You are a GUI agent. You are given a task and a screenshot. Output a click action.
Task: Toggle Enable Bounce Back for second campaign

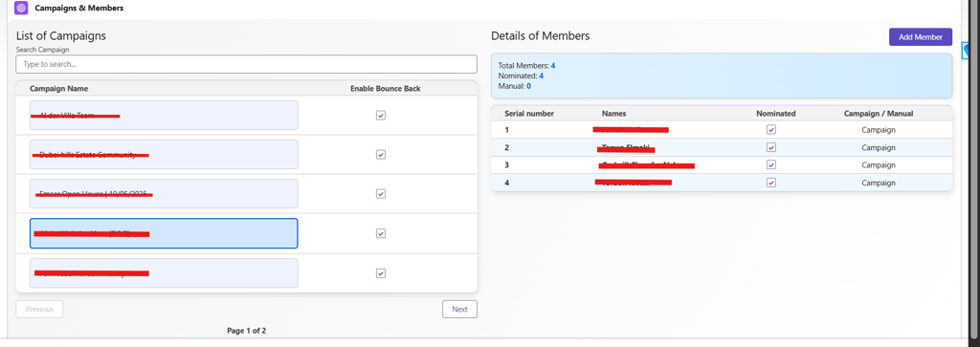pos(381,155)
